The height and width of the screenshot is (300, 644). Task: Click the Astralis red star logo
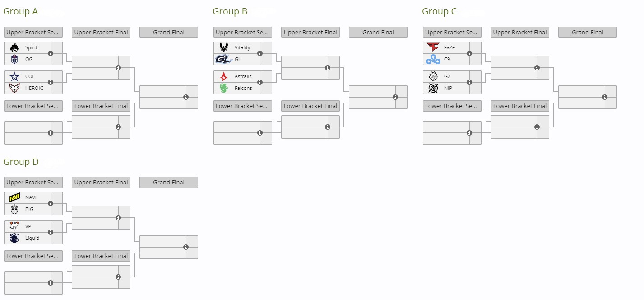[224, 76]
